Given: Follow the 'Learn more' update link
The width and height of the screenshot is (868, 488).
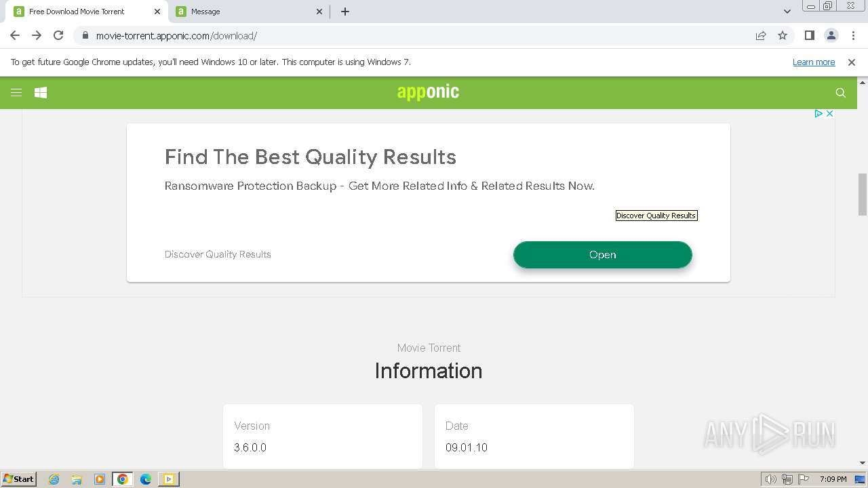Looking at the screenshot, I should (814, 62).
